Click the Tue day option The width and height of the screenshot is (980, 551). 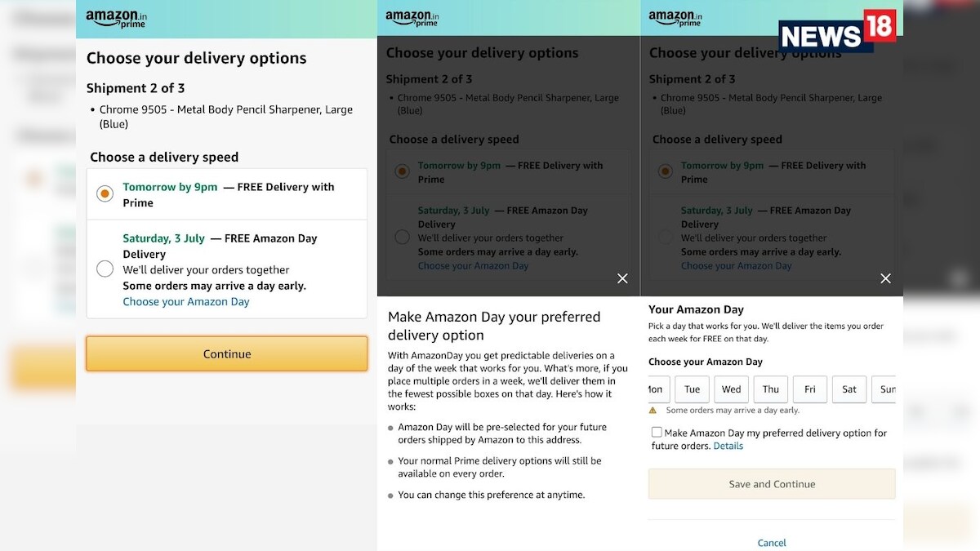pyautogui.click(x=692, y=389)
